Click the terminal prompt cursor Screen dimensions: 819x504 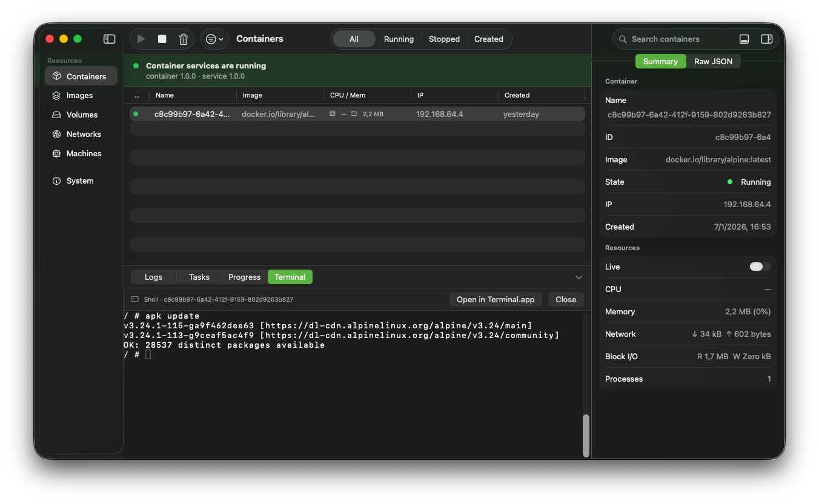148,354
